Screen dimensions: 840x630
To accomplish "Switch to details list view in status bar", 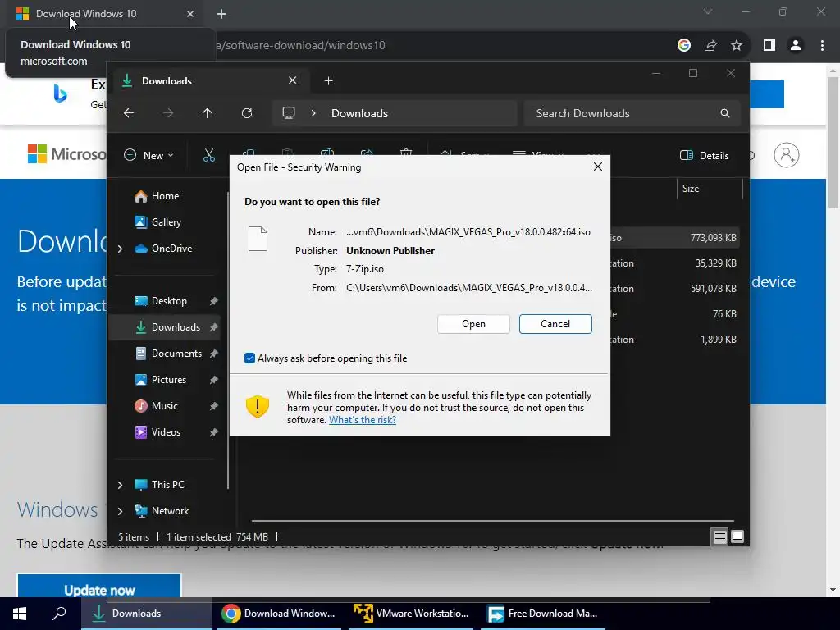I will (x=719, y=536).
